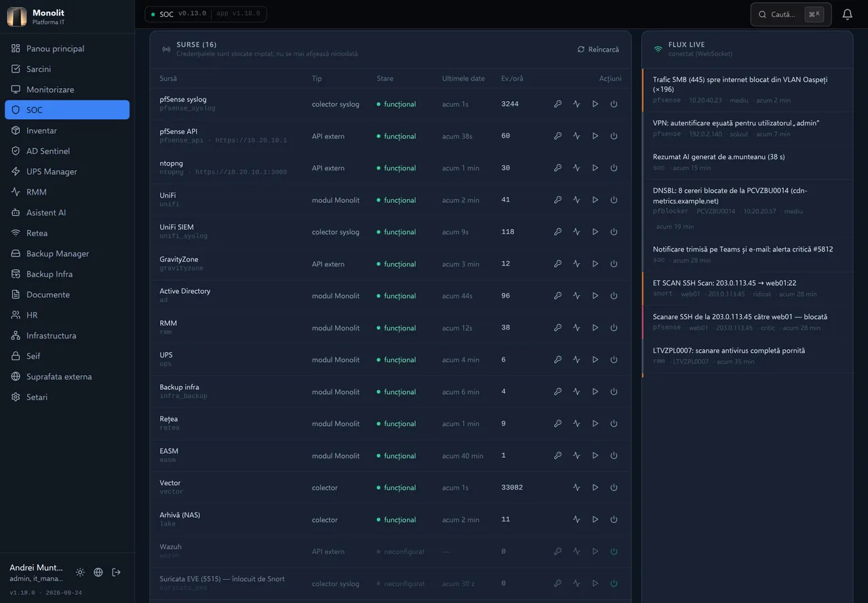This screenshot has height=603, width=868.
Task: Open 'Scanare SSH de la 203.0.113.45' event
Action: pyautogui.click(x=747, y=322)
